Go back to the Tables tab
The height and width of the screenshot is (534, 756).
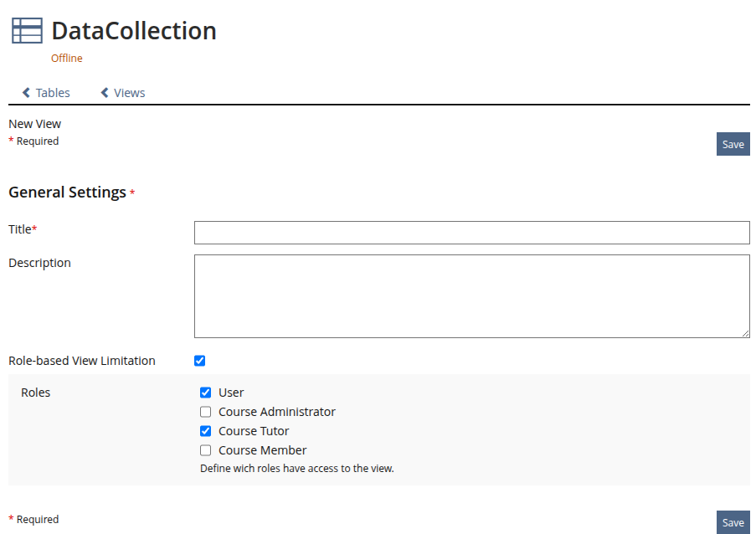[x=52, y=93]
